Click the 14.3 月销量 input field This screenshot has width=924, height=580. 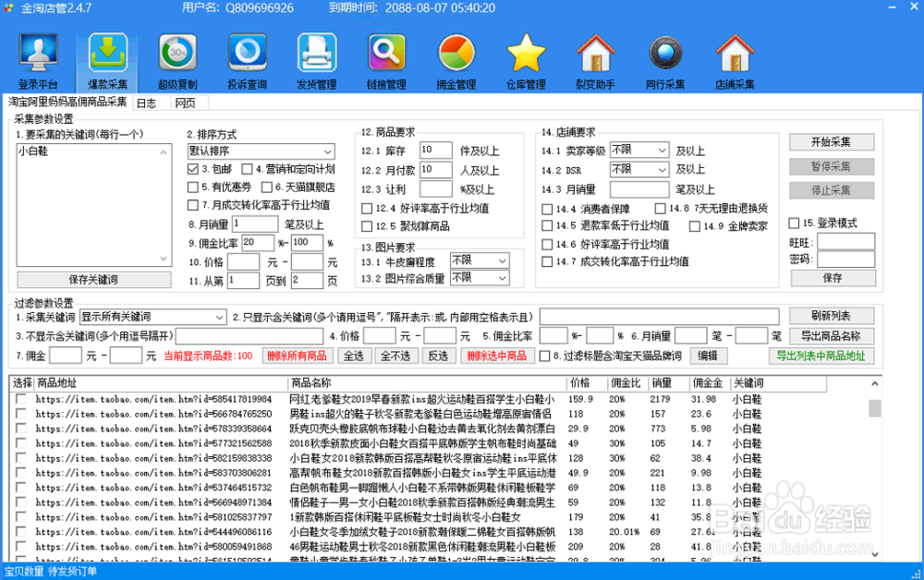pyautogui.click(x=639, y=189)
